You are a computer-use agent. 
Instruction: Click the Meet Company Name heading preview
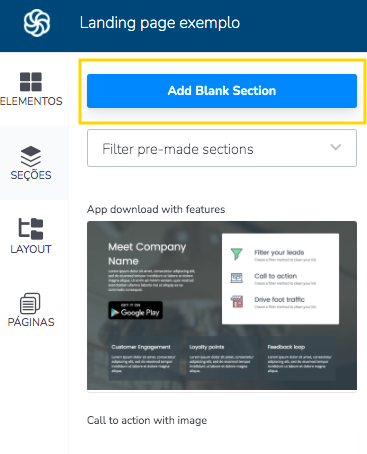[x=147, y=254]
